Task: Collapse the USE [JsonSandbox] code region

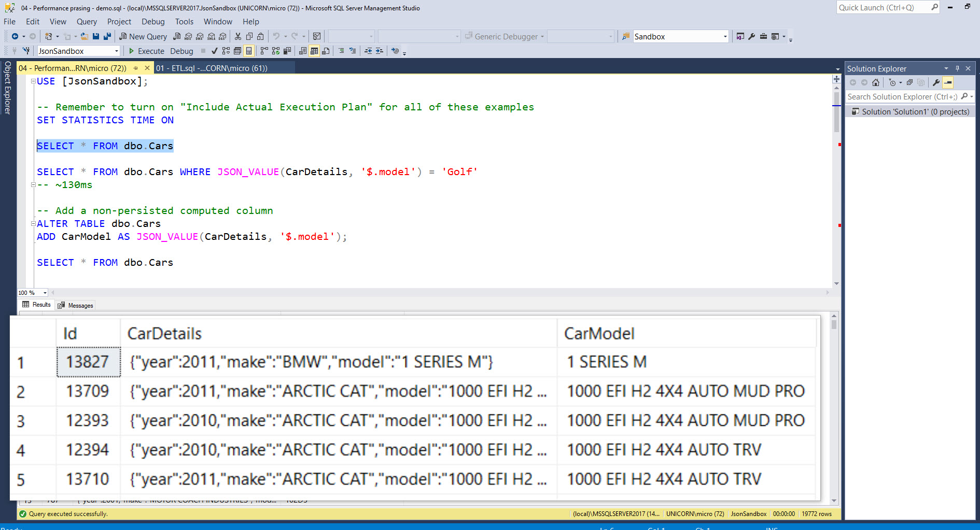Action: click(x=33, y=81)
